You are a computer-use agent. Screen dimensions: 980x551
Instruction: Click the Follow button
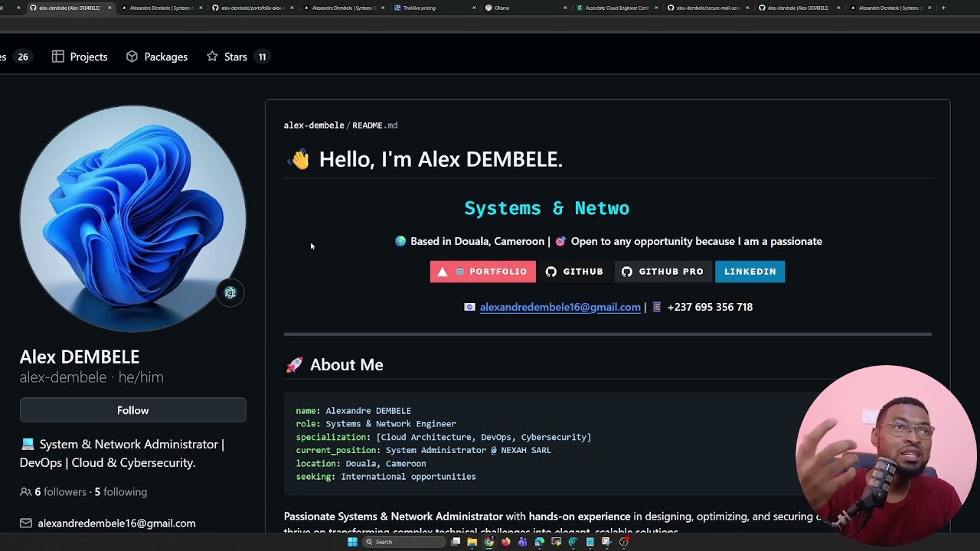[x=132, y=410]
